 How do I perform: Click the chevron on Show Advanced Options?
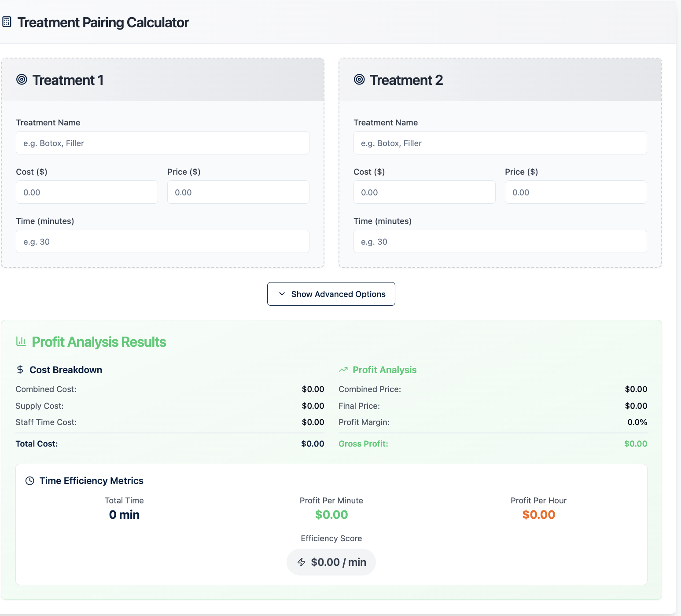pyautogui.click(x=282, y=294)
